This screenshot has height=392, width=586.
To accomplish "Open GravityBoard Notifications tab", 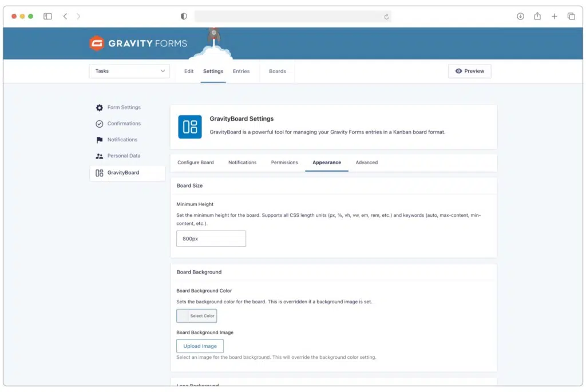I will [x=242, y=163].
